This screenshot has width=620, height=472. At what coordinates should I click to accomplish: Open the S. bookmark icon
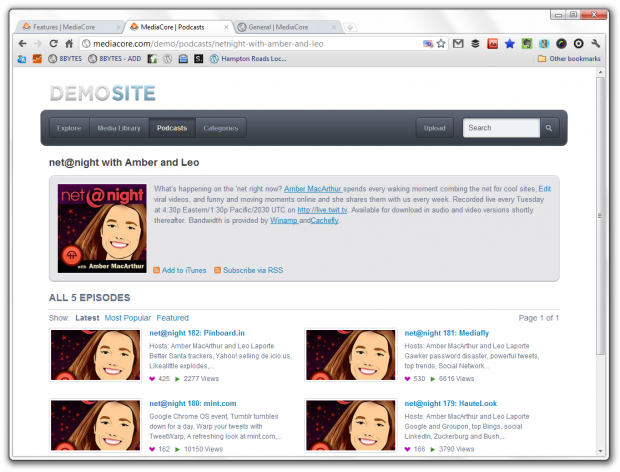[198, 59]
